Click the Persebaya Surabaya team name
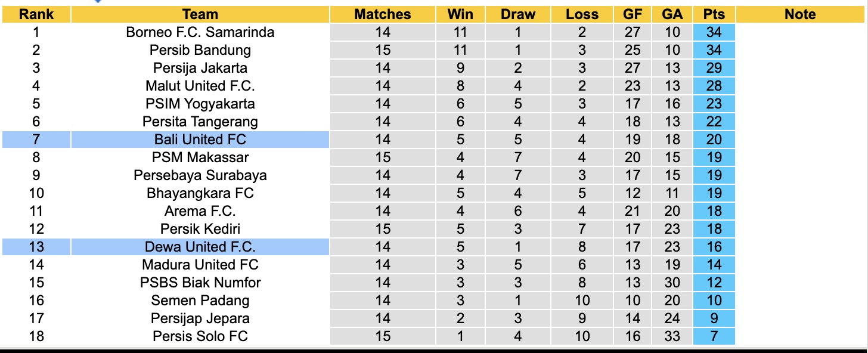Screen dimensions: 868x353 (x=200, y=175)
